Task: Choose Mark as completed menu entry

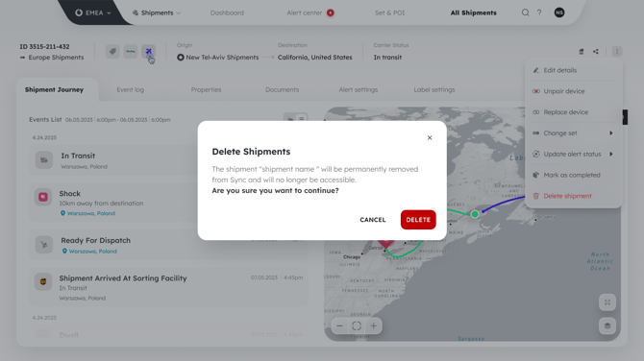Action: [x=574, y=175]
